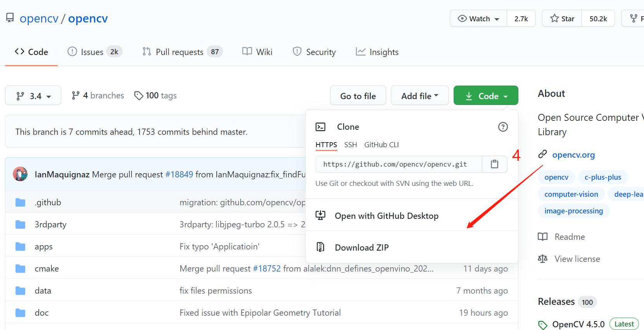Screen dimensions: 644x330
Task: Click the Star button
Action: [562, 18]
